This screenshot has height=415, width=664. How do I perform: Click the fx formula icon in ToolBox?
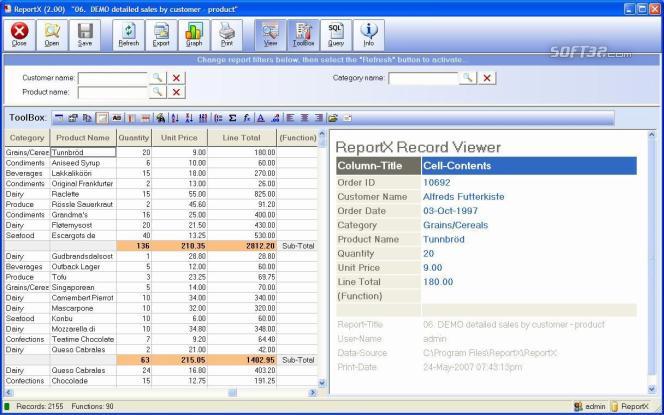(246, 118)
